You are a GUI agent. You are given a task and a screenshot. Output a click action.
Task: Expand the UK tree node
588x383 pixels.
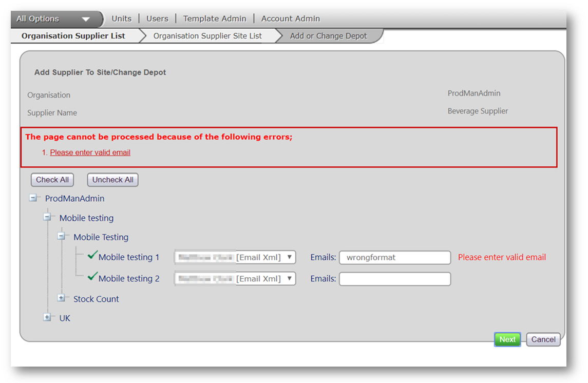click(x=48, y=317)
